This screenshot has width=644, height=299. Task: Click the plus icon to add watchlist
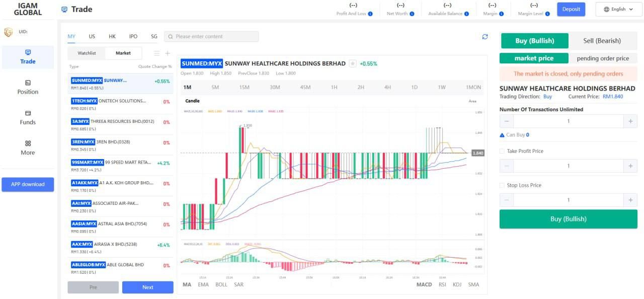pos(168,53)
